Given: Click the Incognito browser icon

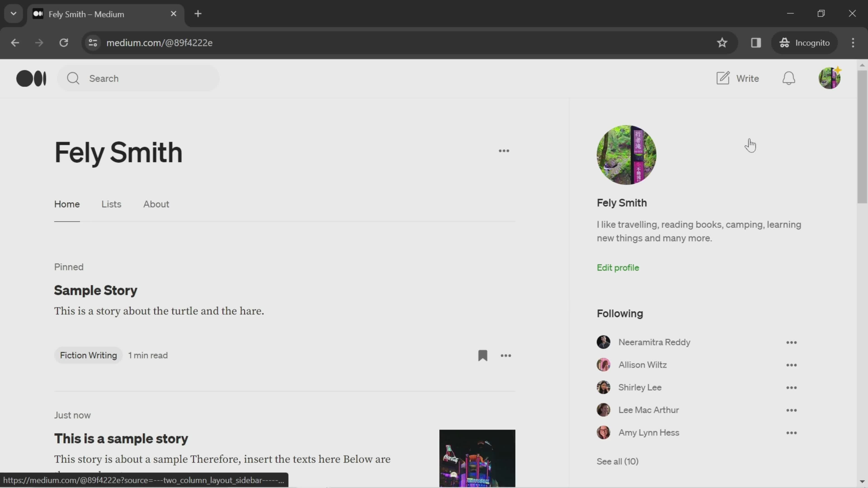Looking at the screenshot, I should click(785, 42).
